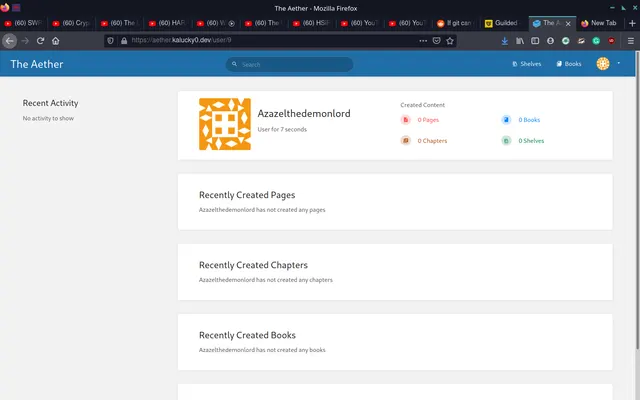The image size is (640, 400).
Task: Click into the Search field in header
Action: tap(289, 64)
